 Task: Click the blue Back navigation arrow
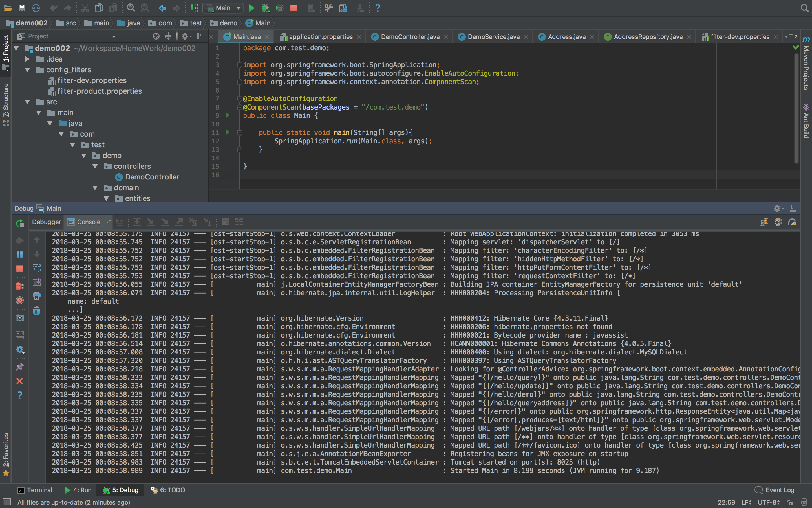162,8
